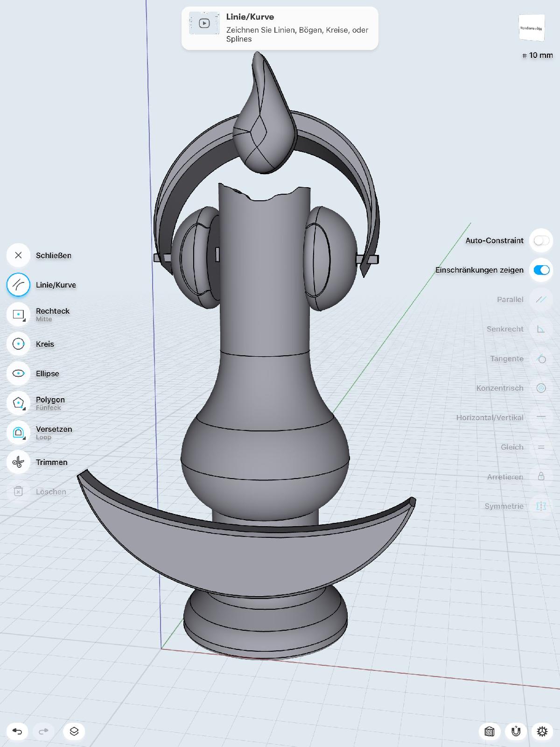Open the scene items cube icon

click(489, 731)
